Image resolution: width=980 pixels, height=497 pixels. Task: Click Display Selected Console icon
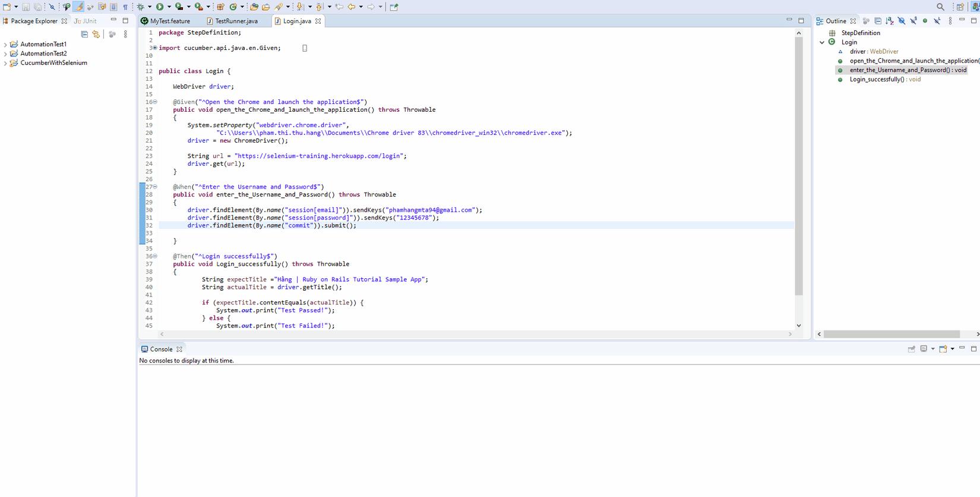click(x=924, y=348)
